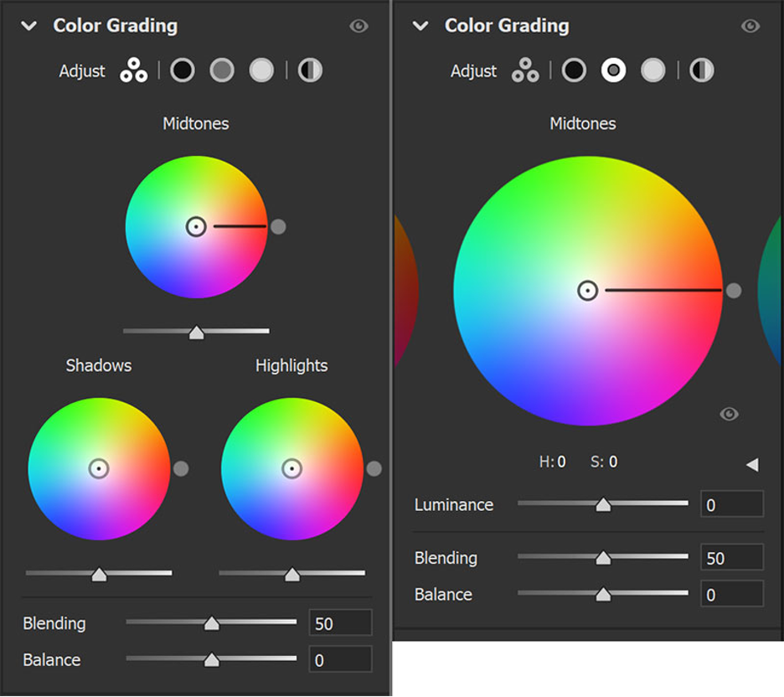The image size is (784, 697).
Task: Select Shadows adjust icon in right panel
Action: (574, 70)
